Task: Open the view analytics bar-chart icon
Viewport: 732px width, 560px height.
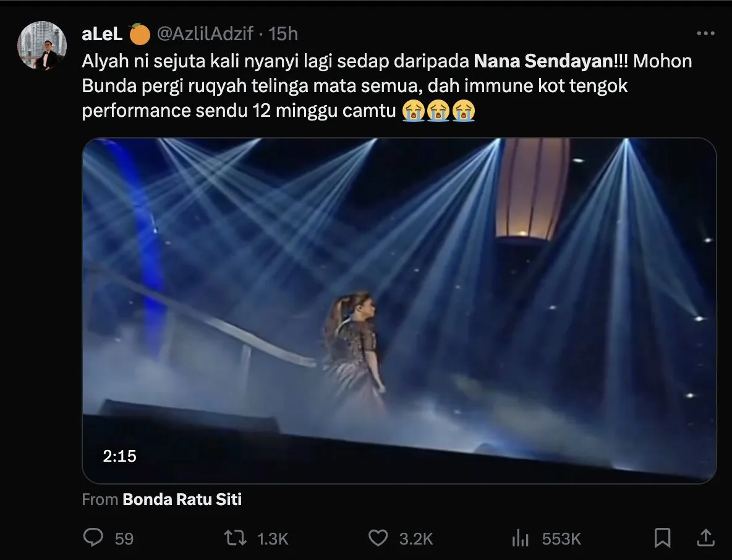Action: click(x=520, y=538)
